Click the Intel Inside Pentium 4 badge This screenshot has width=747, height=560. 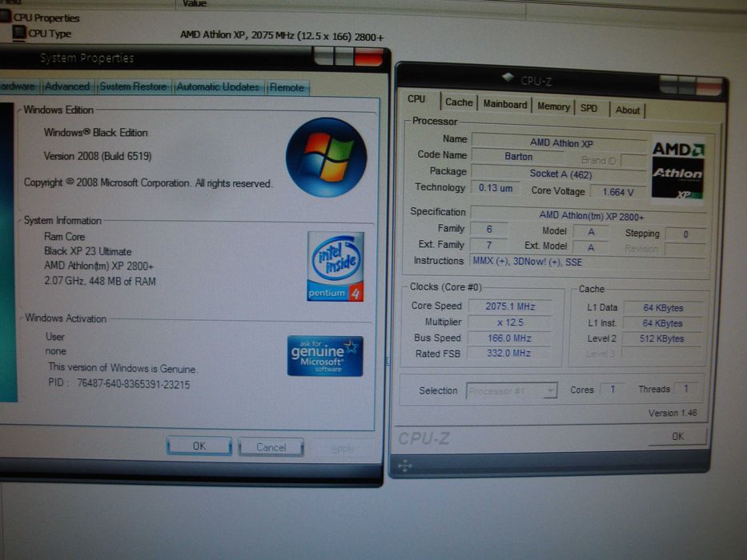tap(335, 266)
